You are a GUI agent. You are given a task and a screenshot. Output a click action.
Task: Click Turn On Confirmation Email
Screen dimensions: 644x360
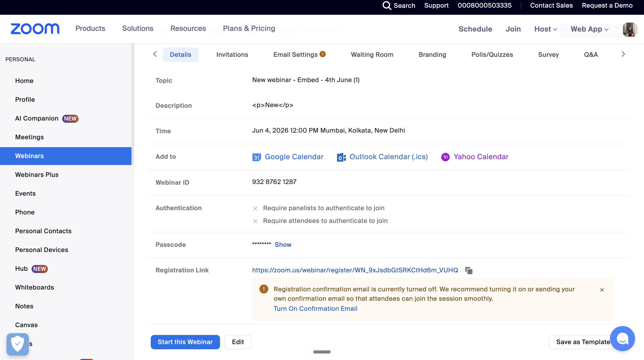point(316,309)
